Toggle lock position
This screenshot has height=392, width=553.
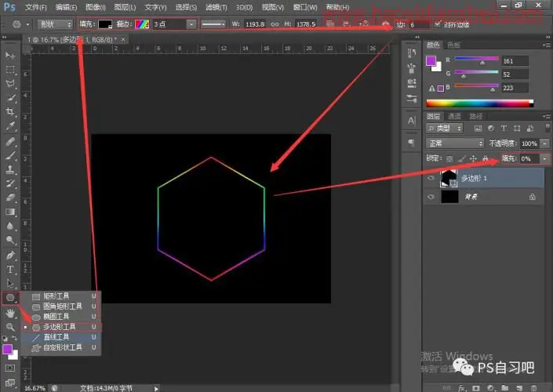pos(473,159)
